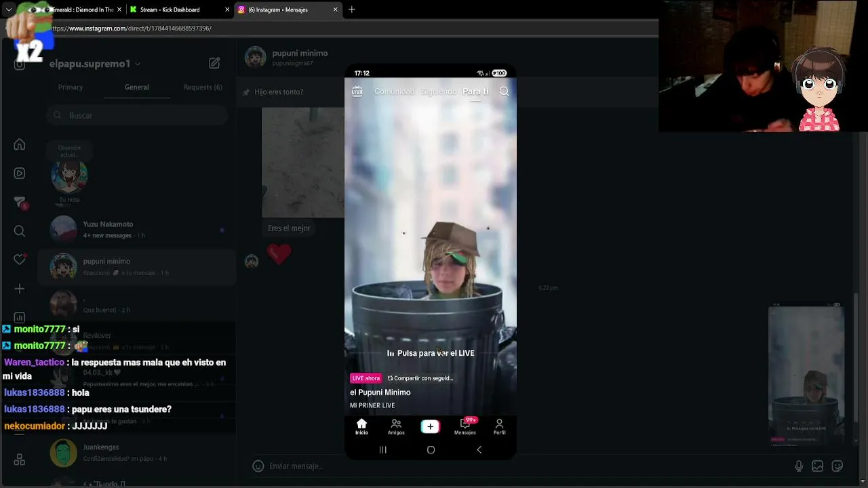Open the Dashboard chart icon in Instagram sidebar
Screen dimensions: 868x488
tap(20, 317)
